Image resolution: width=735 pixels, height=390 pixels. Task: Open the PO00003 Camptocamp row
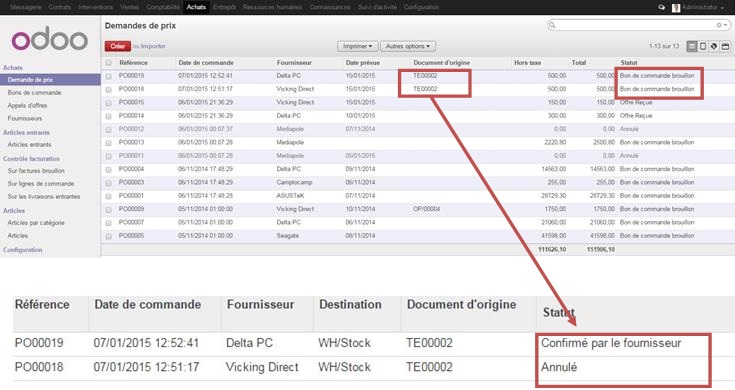click(x=418, y=182)
